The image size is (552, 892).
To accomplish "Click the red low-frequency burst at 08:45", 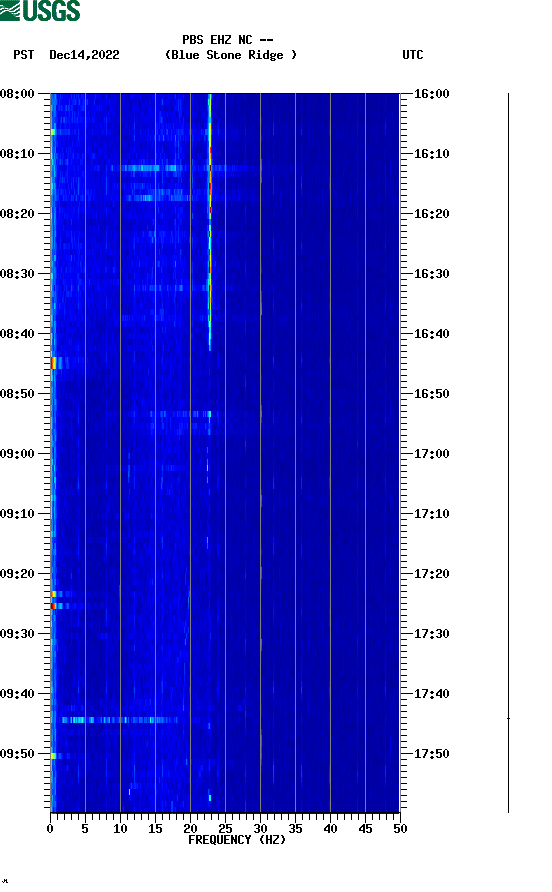I will coord(53,363).
